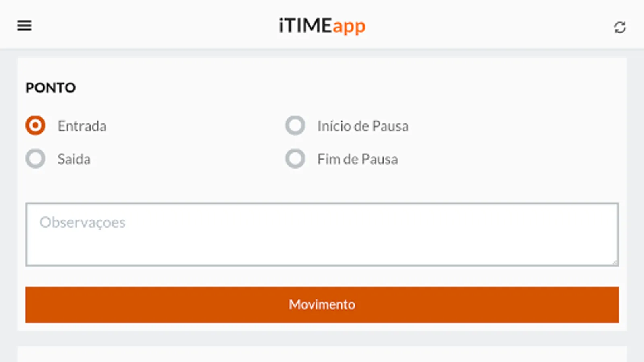Open the hamburger navigation menu
This screenshot has height=362, width=644.
coord(24,26)
